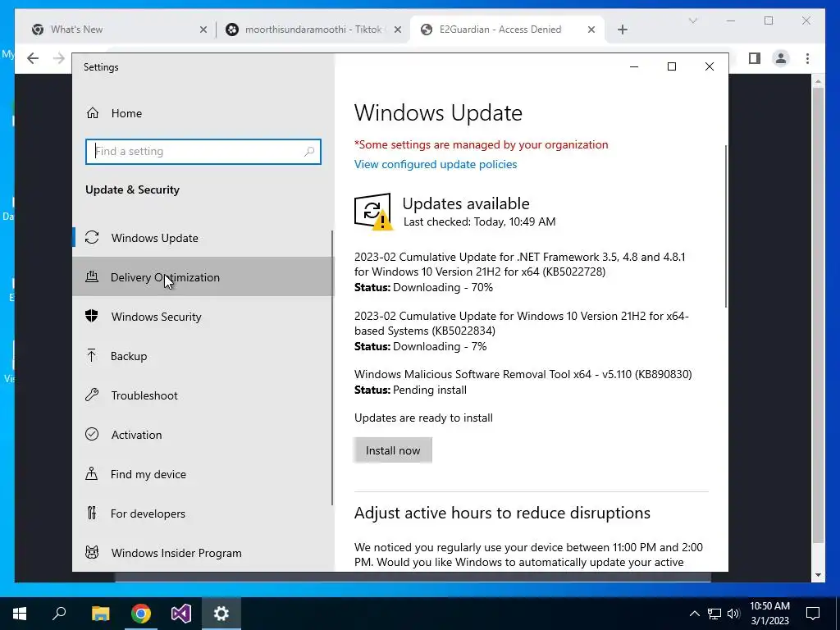The width and height of the screenshot is (840, 630).
Task: Open Chrome side panel icon
Action: [x=755, y=58]
